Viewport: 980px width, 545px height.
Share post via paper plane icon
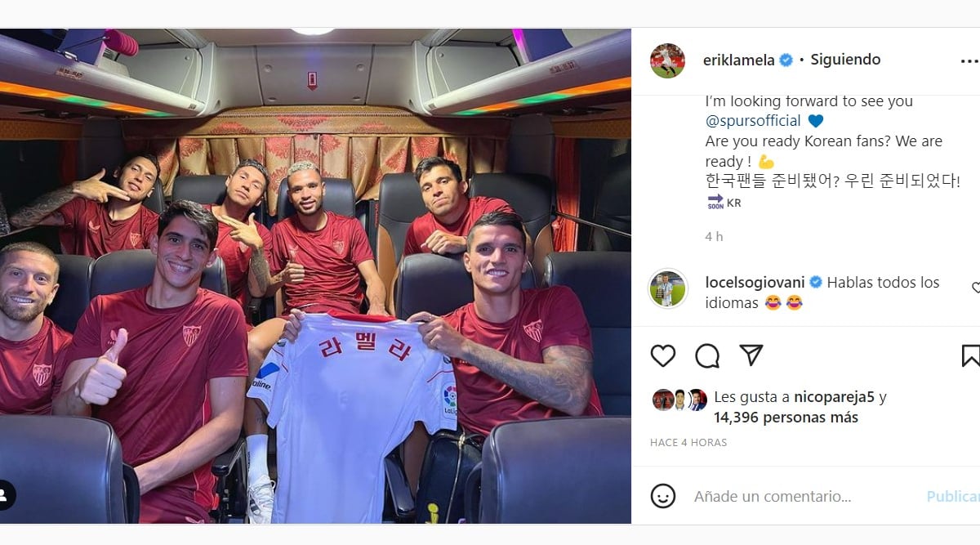[x=751, y=355]
